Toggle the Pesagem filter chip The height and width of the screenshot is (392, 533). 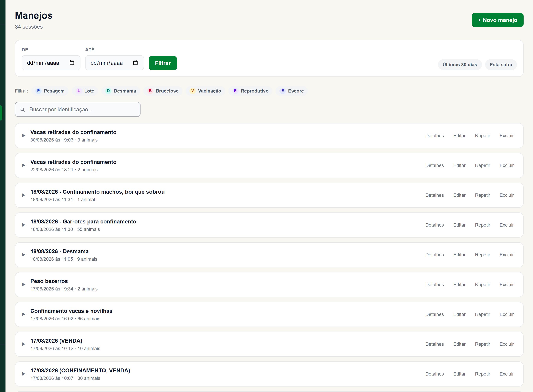(50, 91)
